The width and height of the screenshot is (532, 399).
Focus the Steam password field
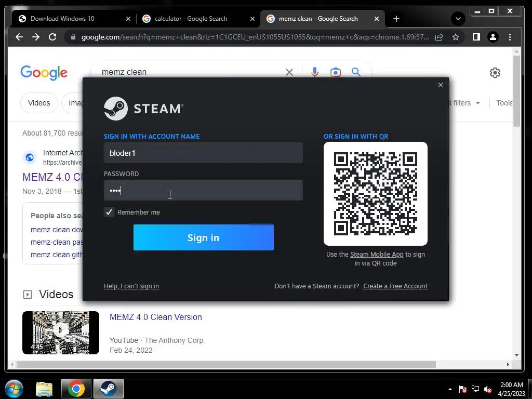point(203,190)
